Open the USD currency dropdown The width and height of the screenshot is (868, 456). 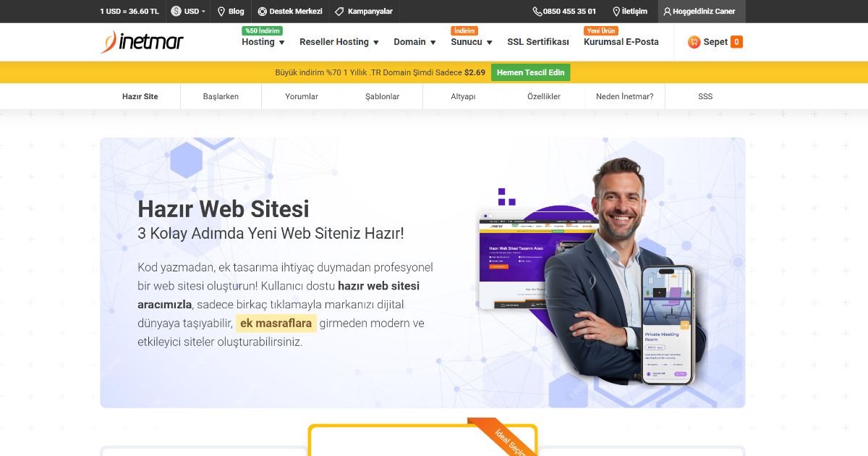[x=188, y=12]
